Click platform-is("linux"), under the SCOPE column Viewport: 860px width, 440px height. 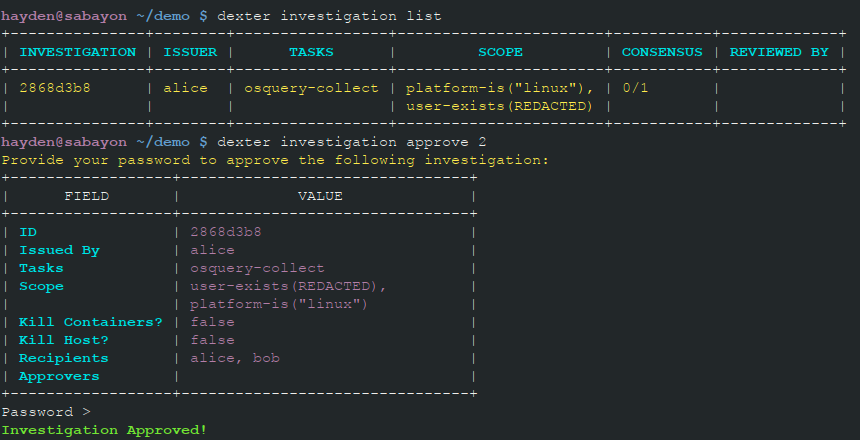tap(500, 88)
